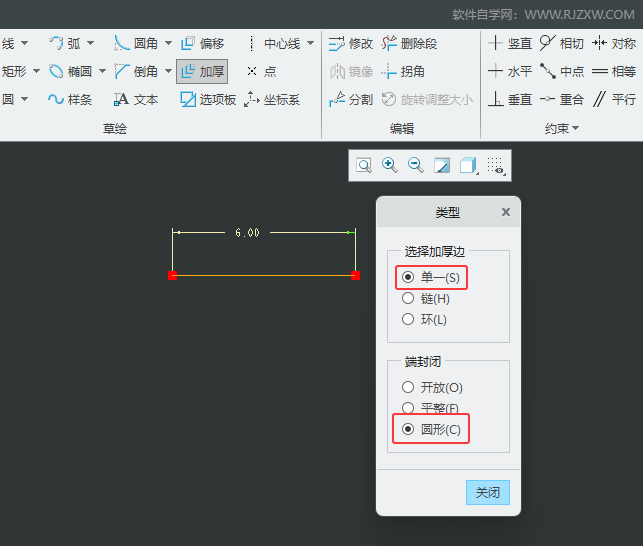643x546 pixels.
Task: Open the display style cube icon
Action: 468,166
